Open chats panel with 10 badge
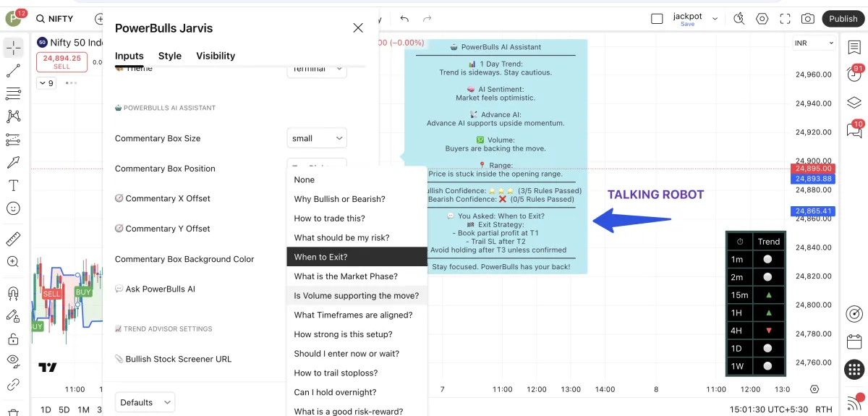The height and width of the screenshot is (416, 868). pyautogui.click(x=854, y=130)
